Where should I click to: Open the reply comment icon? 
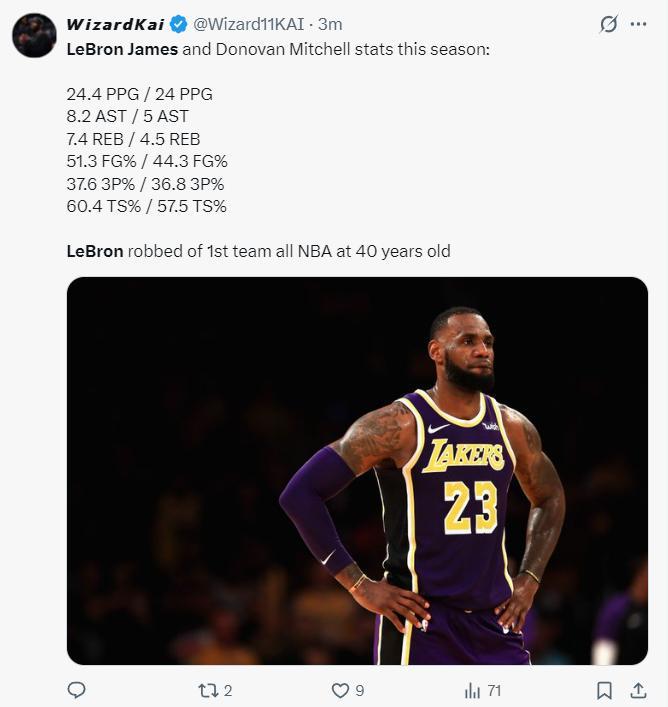[76, 690]
